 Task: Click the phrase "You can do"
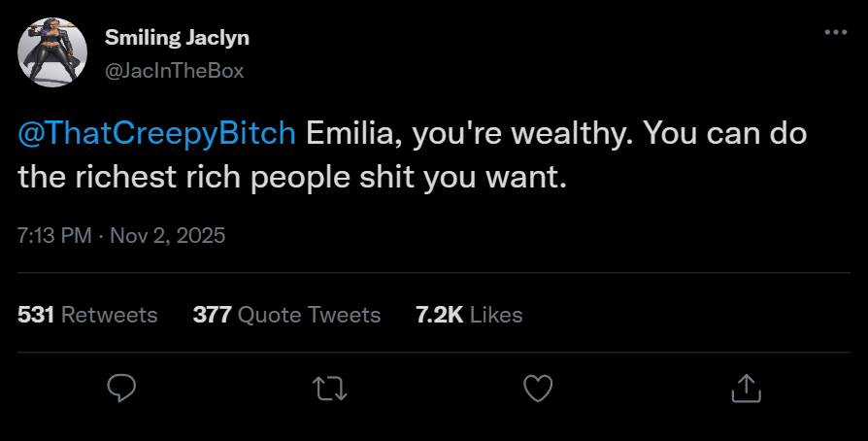(724, 134)
